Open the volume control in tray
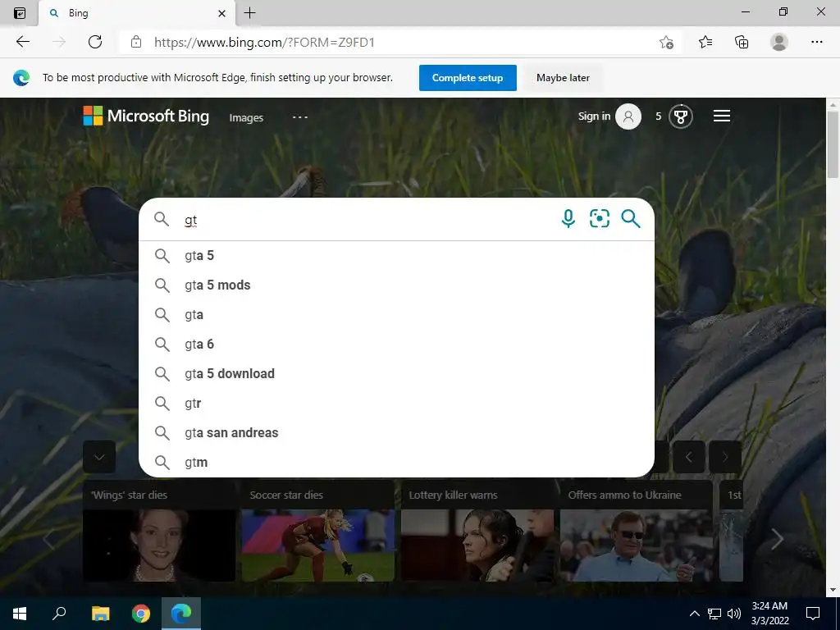This screenshot has height=630, width=840. tap(734, 614)
